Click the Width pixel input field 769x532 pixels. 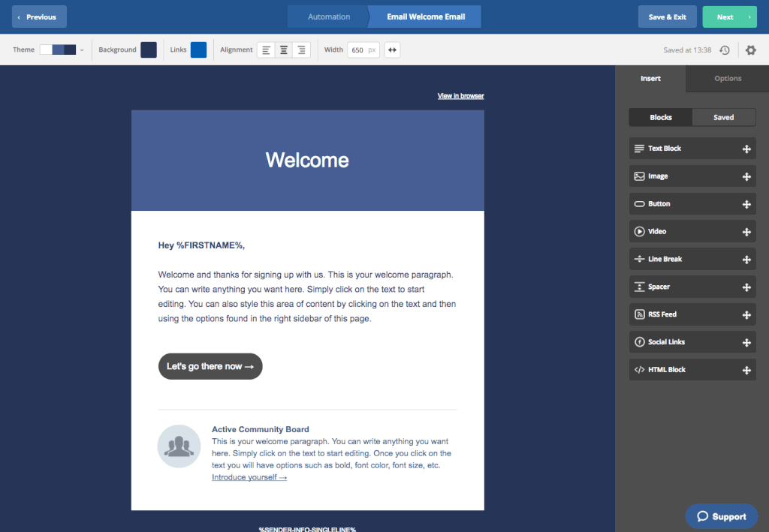358,50
